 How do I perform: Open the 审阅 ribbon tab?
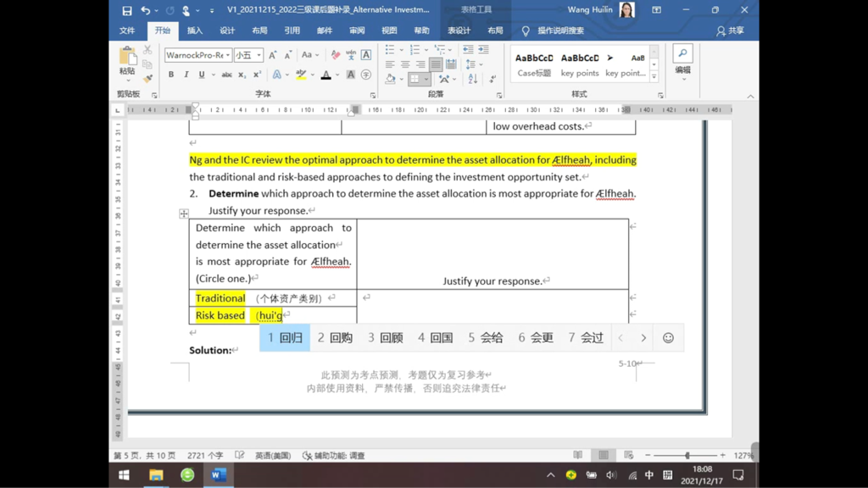click(357, 30)
